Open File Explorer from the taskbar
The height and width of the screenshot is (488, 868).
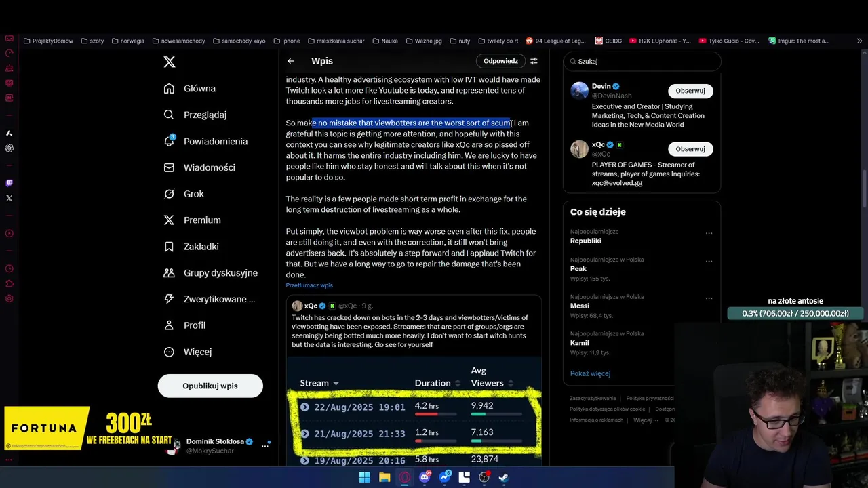click(384, 477)
